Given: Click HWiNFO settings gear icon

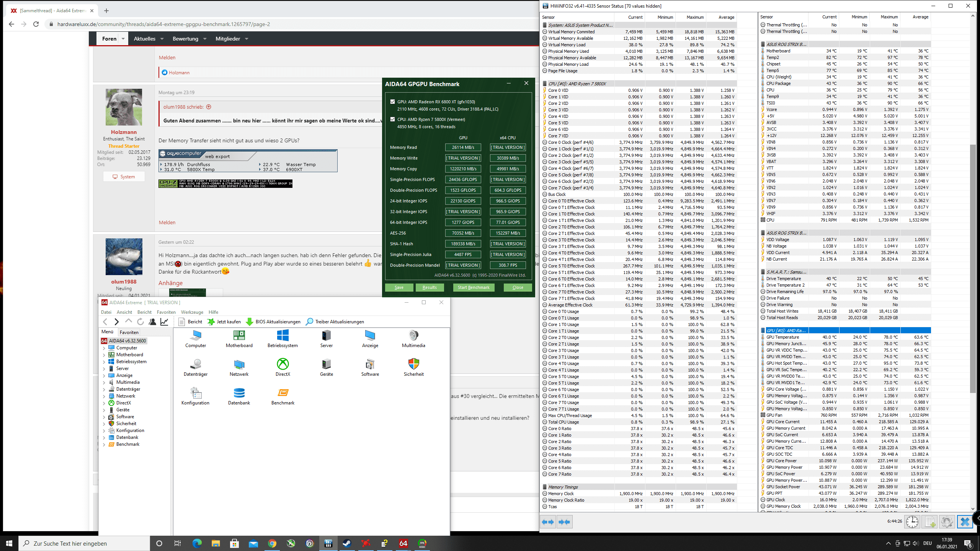Looking at the screenshot, I should coord(947,522).
